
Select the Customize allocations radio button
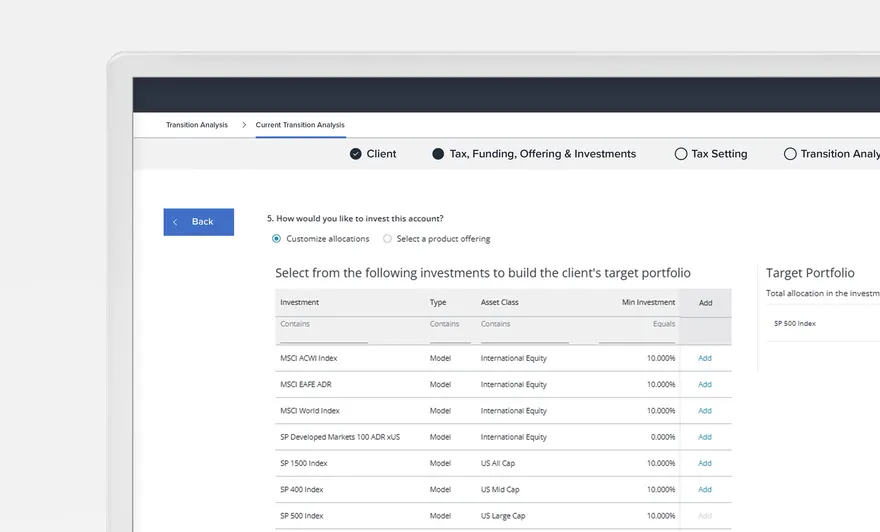tap(276, 239)
